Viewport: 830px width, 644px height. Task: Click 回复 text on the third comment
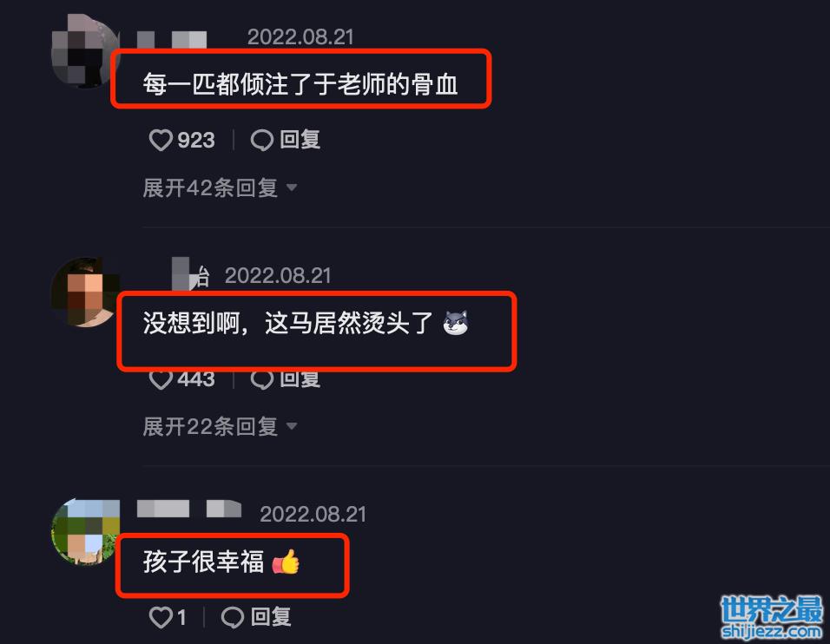(x=271, y=617)
